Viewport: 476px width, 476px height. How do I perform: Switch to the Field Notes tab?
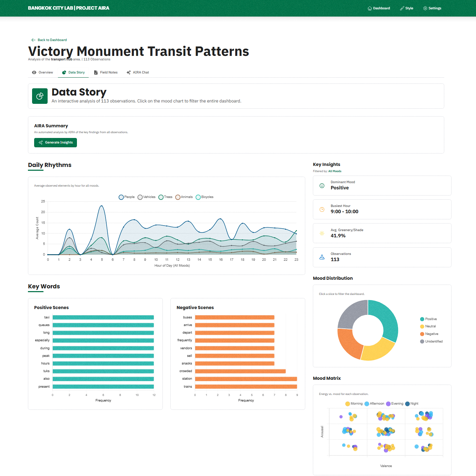click(106, 72)
